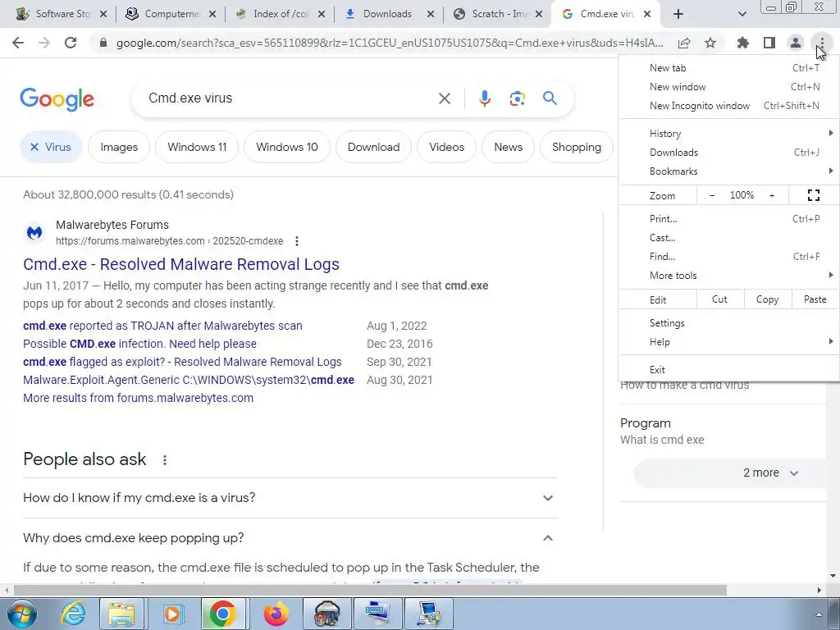
Task: Open the tab search dropdown arrow
Action: tap(742, 14)
